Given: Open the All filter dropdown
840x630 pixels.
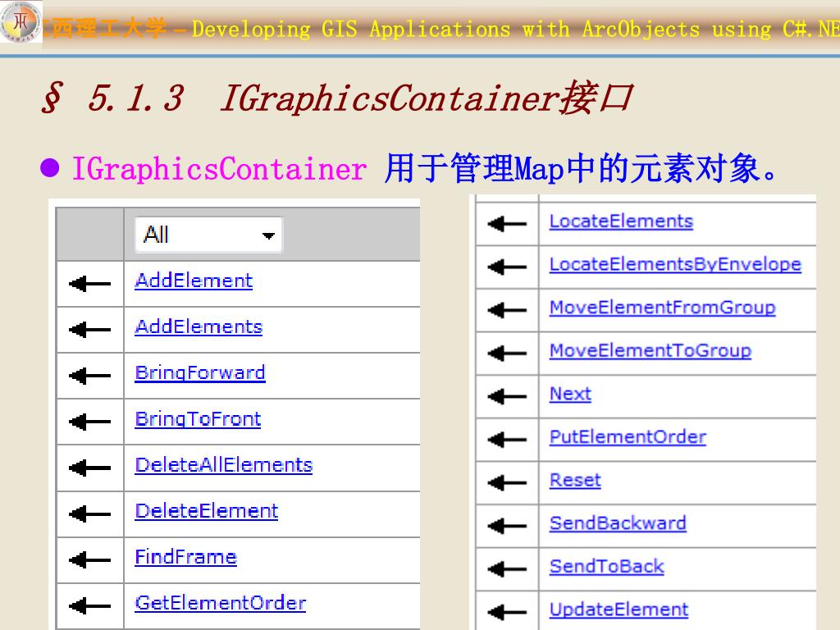Looking at the screenshot, I should pos(208,234).
